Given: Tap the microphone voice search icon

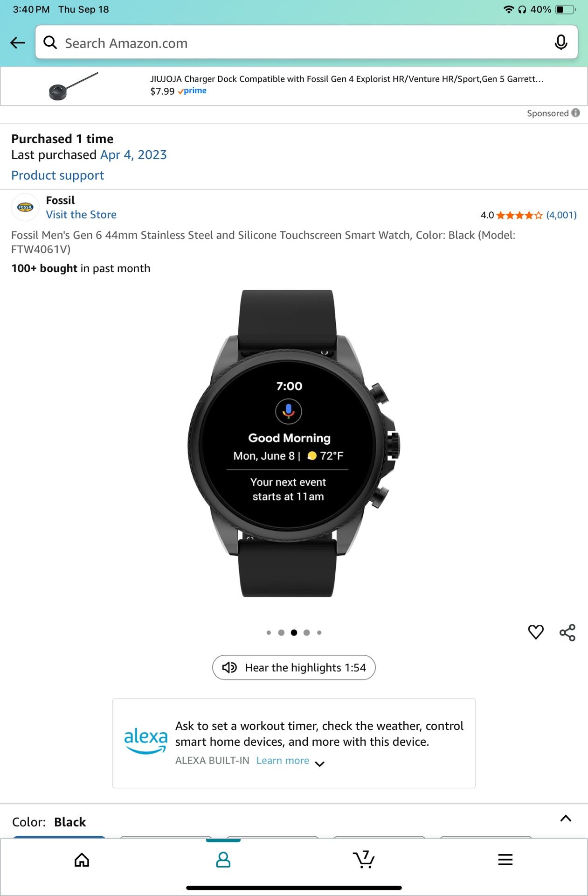Looking at the screenshot, I should pyautogui.click(x=561, y=42).
